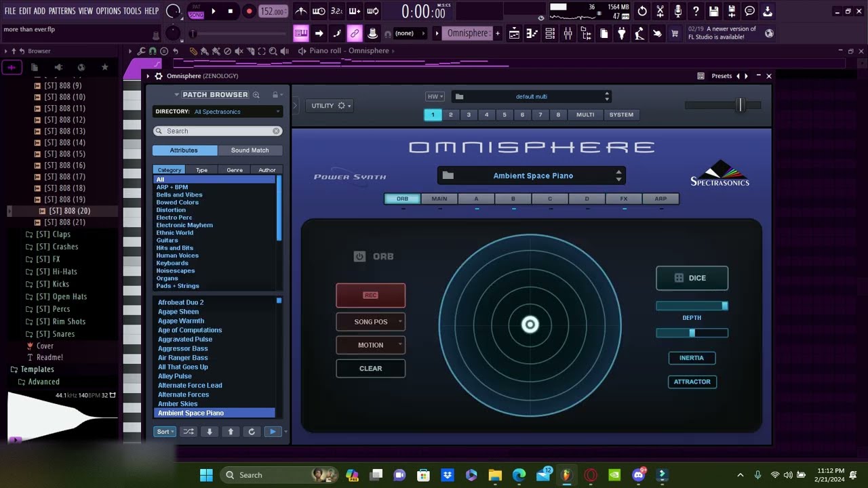
Task: Switch to the FX page tab
Action: coord(624,199)
